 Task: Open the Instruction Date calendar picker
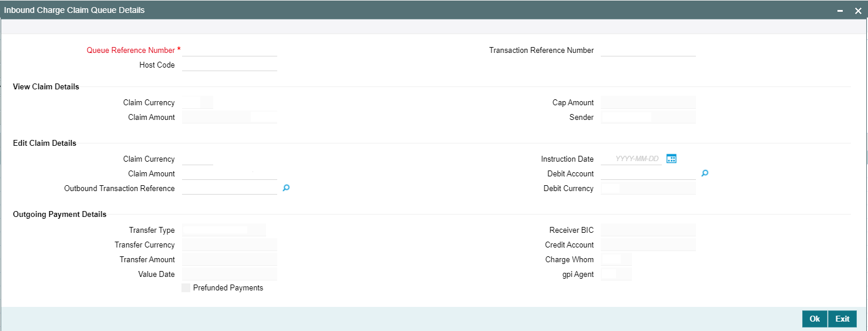tap(671, 159)
